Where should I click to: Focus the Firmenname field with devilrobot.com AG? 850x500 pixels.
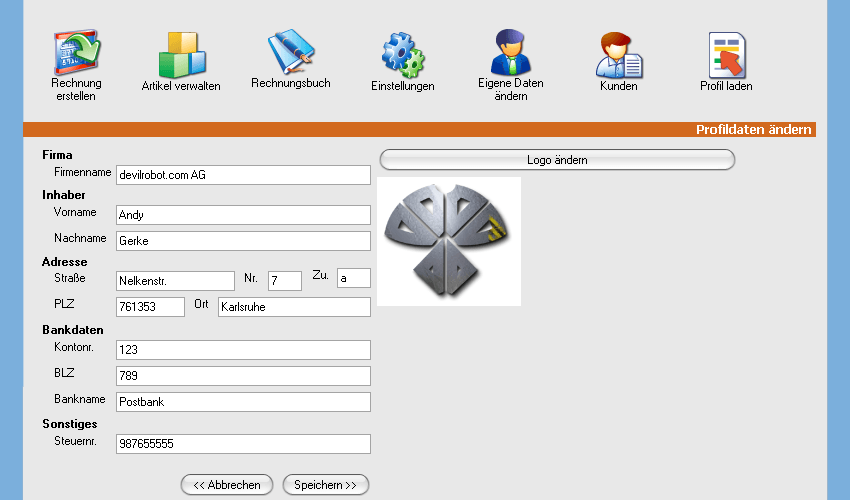pos(243,175)
